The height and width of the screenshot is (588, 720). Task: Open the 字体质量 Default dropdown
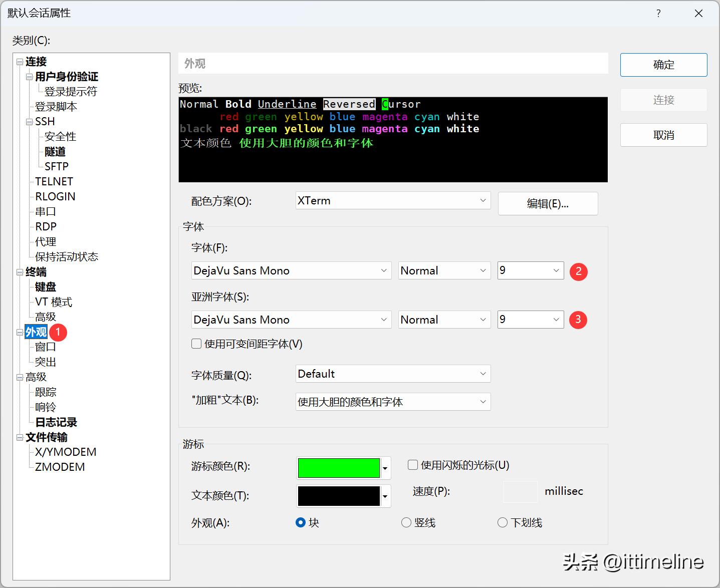tap(393, 374)
